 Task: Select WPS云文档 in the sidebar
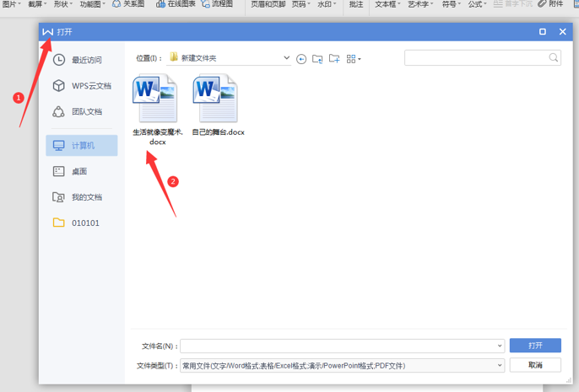pos(82,85)
